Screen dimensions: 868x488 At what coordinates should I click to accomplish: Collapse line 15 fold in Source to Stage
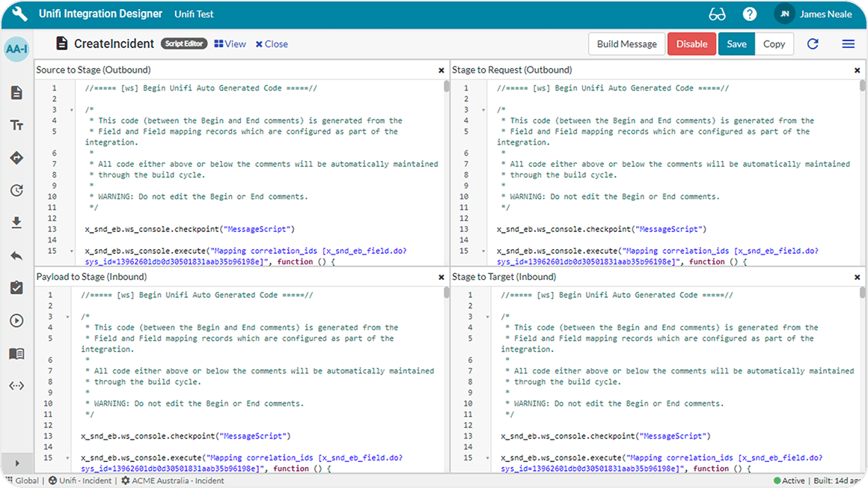71,251
